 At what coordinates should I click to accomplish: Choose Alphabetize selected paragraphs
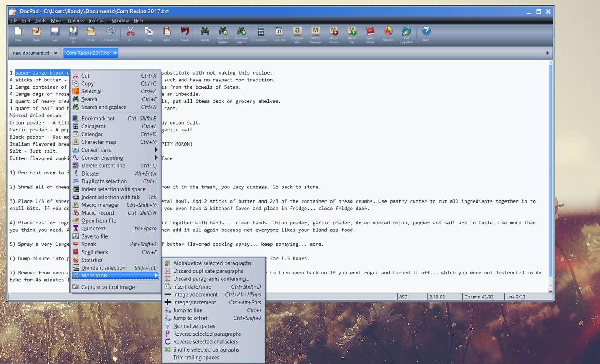[x=213, y=263]
